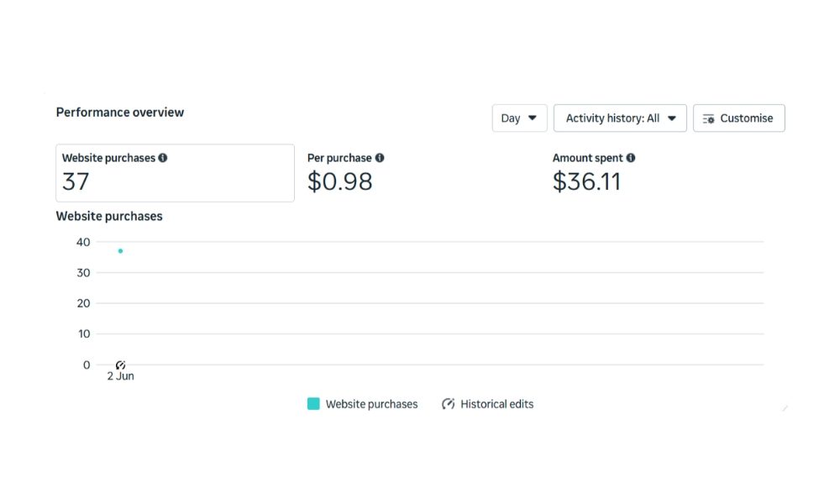Viewport: 840px width, 504px height.
Task: Click the Website purchases chart title
Action: [x=109, y=217]
